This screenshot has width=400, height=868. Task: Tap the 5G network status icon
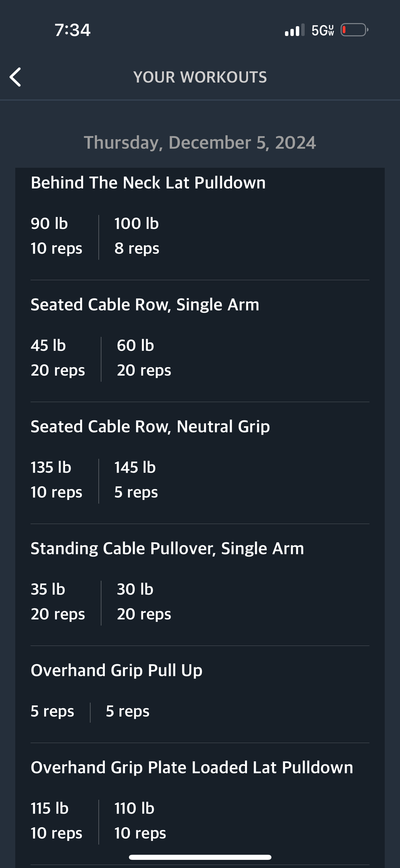322,30
